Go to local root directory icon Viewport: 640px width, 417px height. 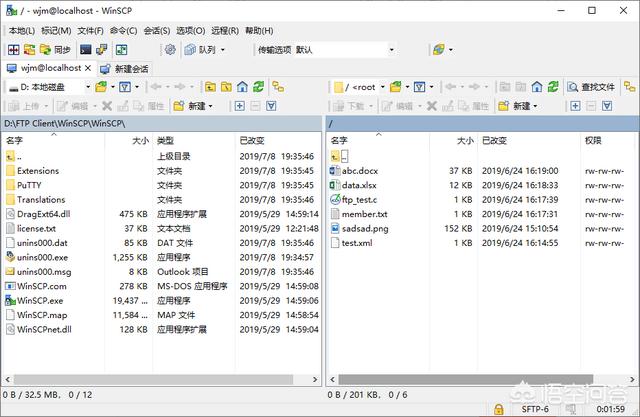click(x=226, y=87)
